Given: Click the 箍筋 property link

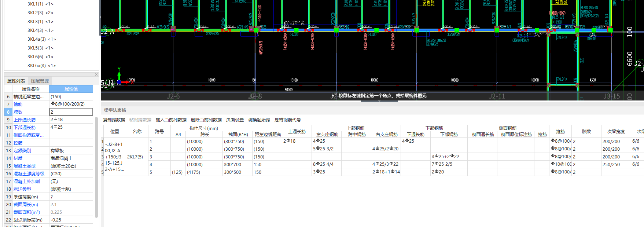Looking at the screenshot, I should pyautogui.click(x=18, y=105).
